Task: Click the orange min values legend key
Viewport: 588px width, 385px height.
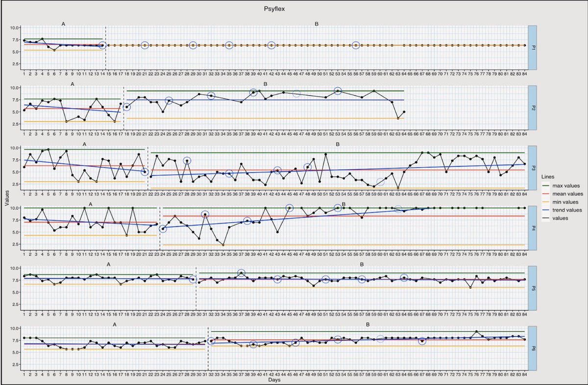Action: pos(547,202)
